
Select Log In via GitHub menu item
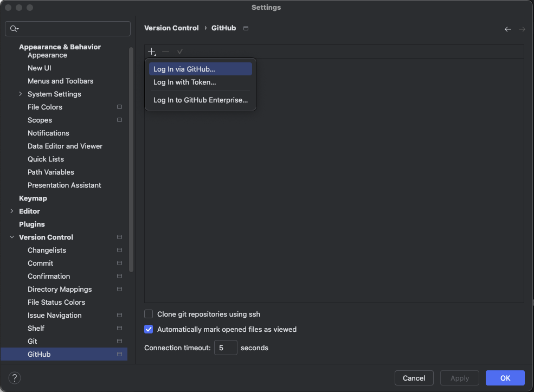[x=184, y=69]
